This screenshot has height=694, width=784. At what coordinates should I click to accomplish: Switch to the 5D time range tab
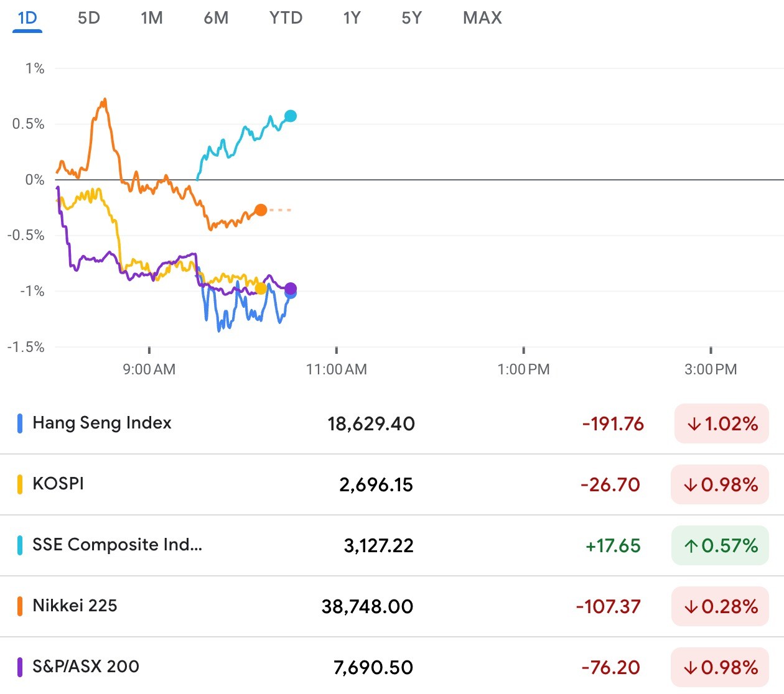[89, 17]
